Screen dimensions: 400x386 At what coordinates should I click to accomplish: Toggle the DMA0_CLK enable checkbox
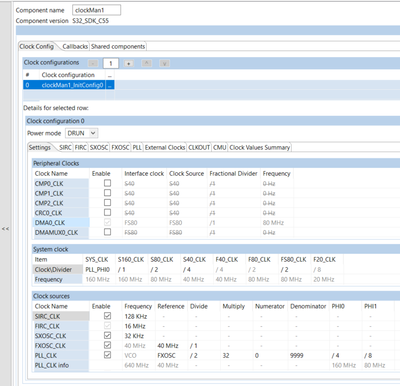[107, 222]
